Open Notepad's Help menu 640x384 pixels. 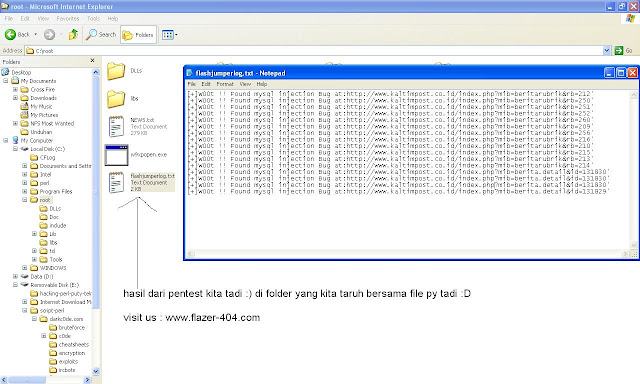[x=262, y=84]
